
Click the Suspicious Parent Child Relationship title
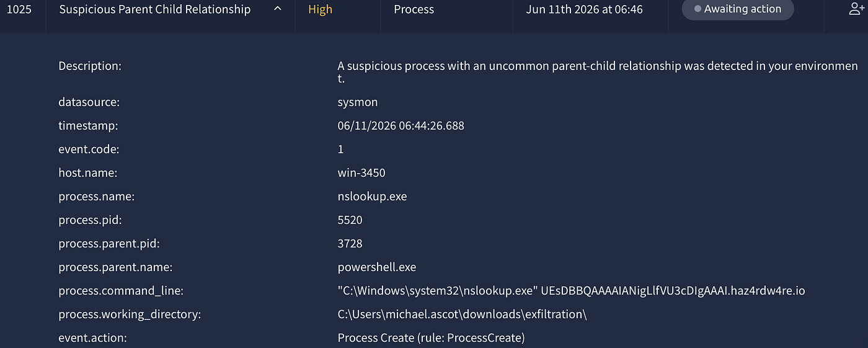(155, 9)
